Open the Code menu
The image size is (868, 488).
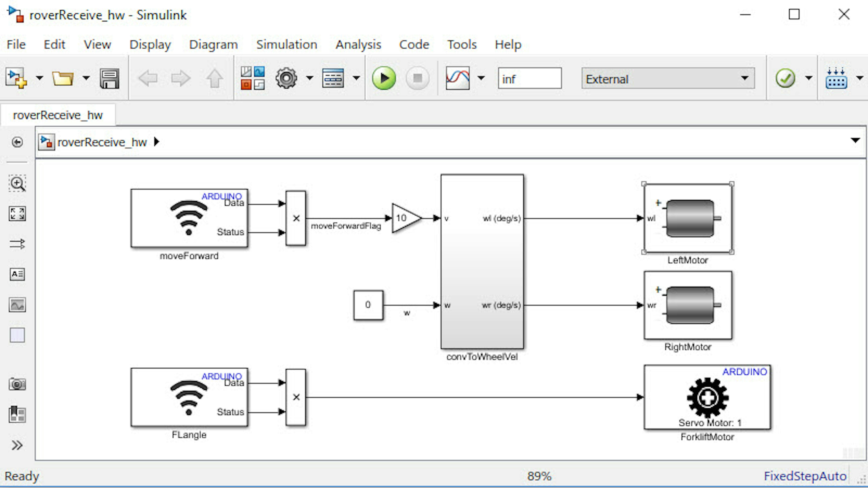coord(414,44)
